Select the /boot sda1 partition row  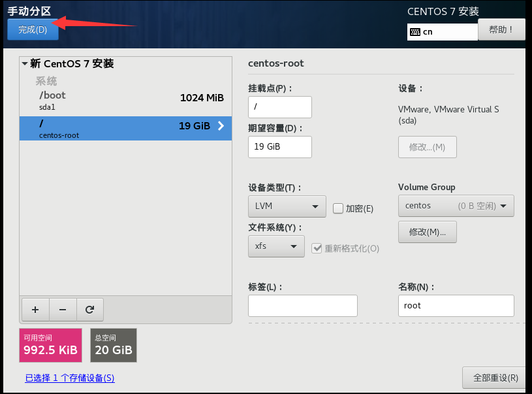(x=125, y=101)
